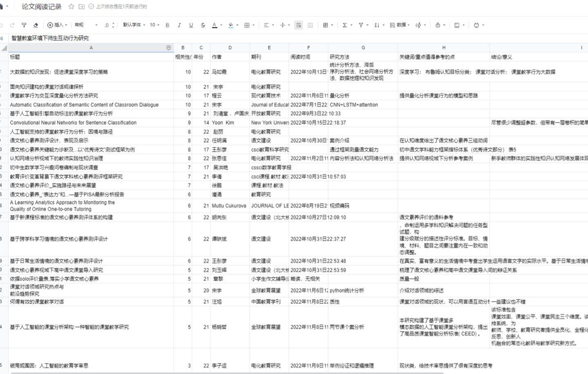Toggle italic formatting

tap(179, 25)
